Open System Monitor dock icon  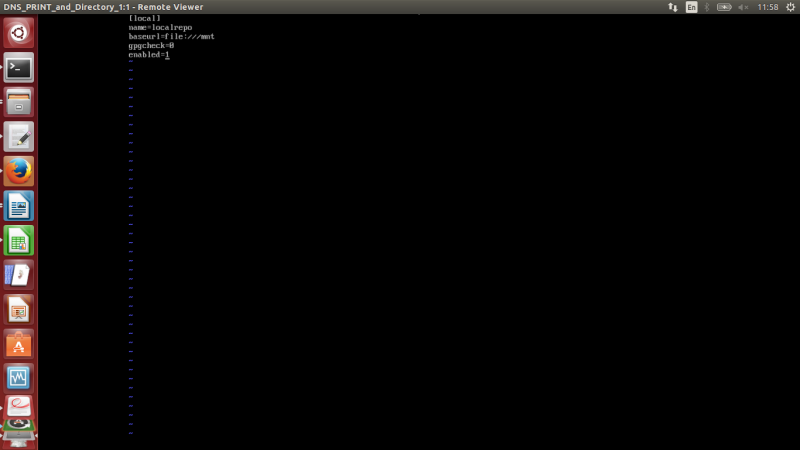18,378
